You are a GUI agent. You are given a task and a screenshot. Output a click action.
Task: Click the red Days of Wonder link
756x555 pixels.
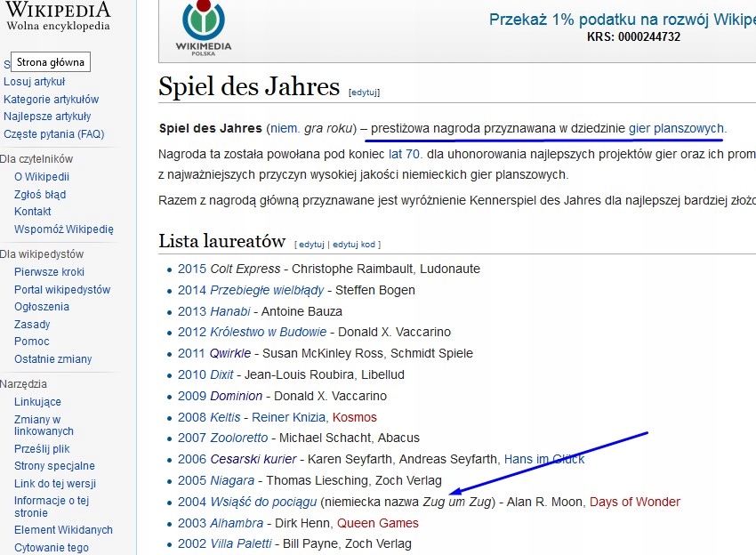pyautogui.click(x=634, y=502)
